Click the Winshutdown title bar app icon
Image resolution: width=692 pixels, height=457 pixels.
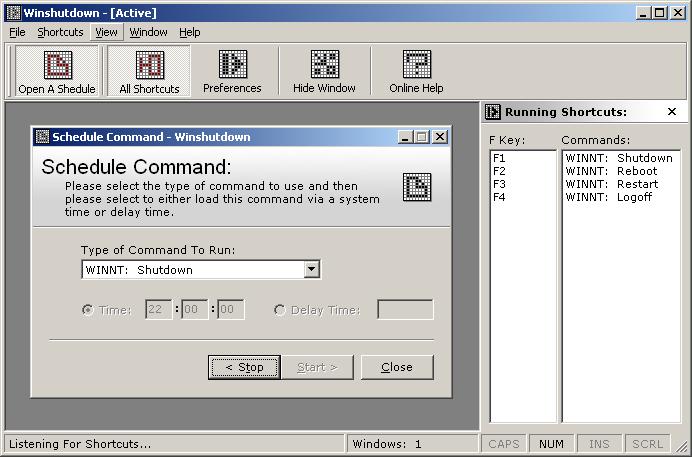click(14, 13)
